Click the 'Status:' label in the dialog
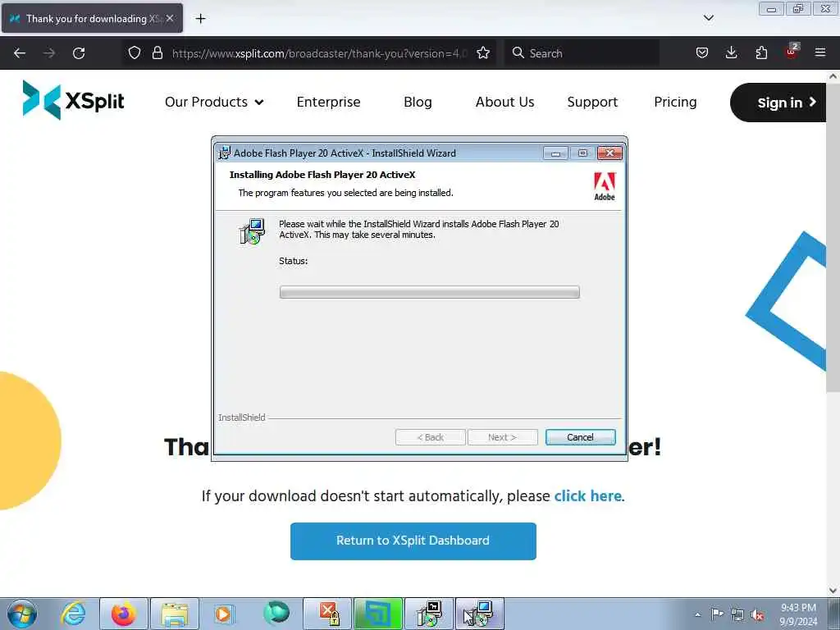Image resolution: width=840 pixels, height=630 pixels. point(293,261)
